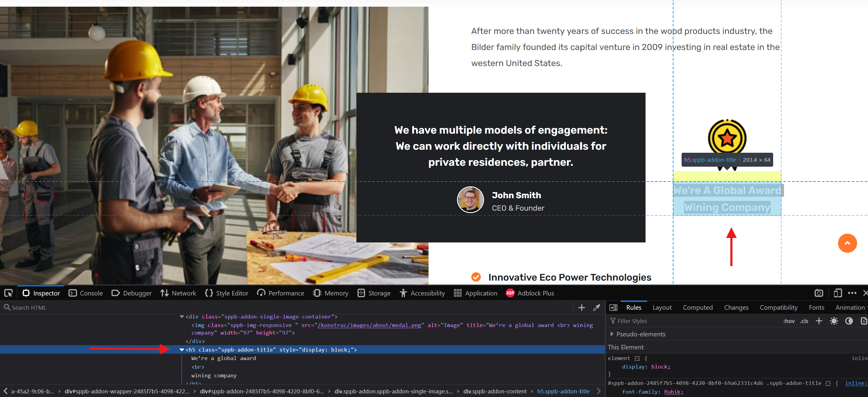Toggle the :hov pseudo-class panel
Screen dimensions: 868x397
tap(789, 321)
